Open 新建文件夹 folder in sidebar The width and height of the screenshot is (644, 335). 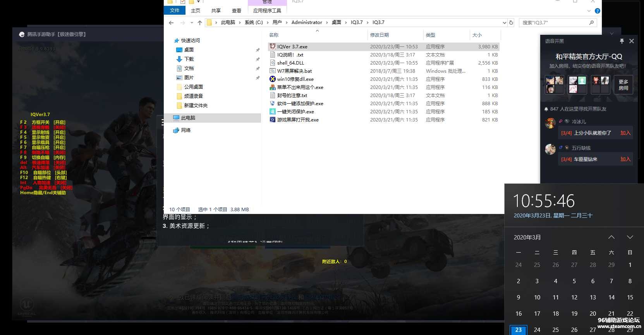point(196,105)
